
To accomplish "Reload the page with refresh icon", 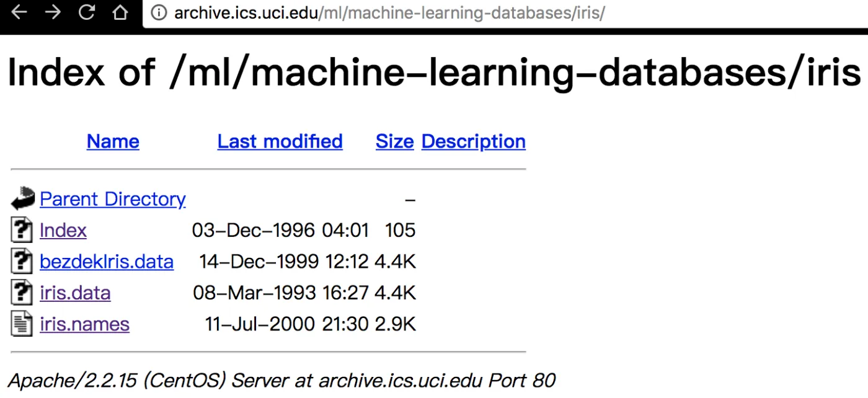I will [x=87, y=12].
